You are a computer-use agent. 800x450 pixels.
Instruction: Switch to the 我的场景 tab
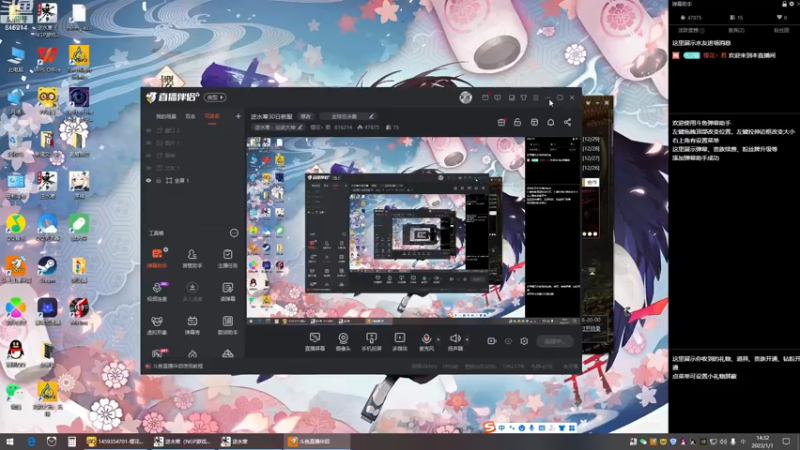[x=166, y=116]
